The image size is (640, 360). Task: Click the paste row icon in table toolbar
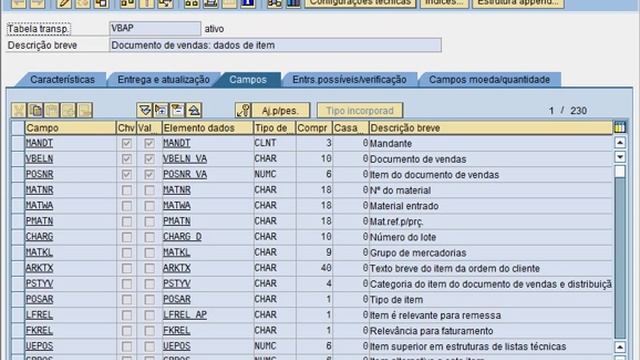[52, 110]
